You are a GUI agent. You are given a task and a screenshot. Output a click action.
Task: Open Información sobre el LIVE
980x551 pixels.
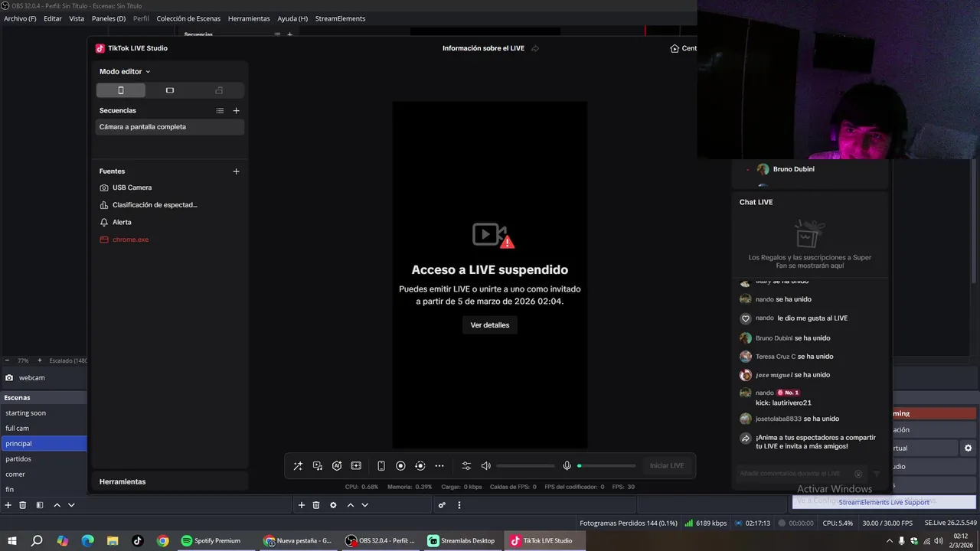pos(483,48)
